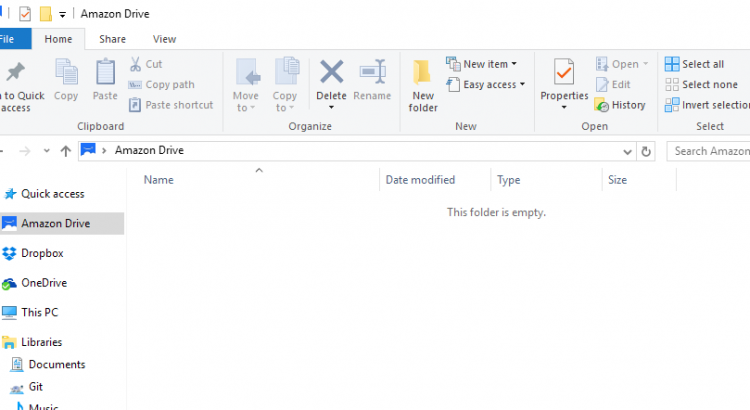Click the Rename icon
Image resolution: width=750 pixels, height=410 pixels.
[372, 72]
